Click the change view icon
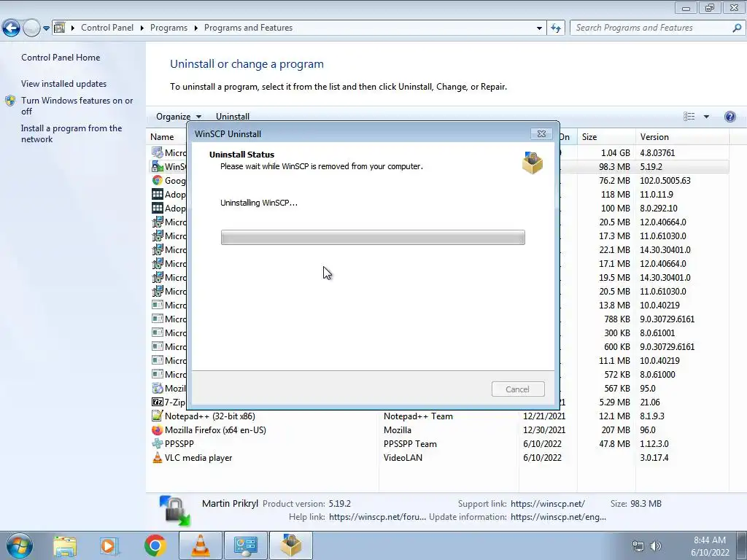This screenshot has height=560, width=747. point(689,117)
